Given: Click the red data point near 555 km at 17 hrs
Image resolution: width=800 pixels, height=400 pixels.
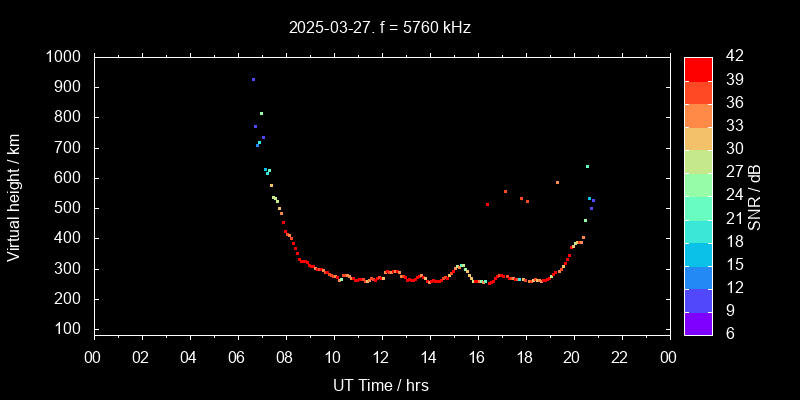Looking at the screenshot, I should click(x=505, y=191).
